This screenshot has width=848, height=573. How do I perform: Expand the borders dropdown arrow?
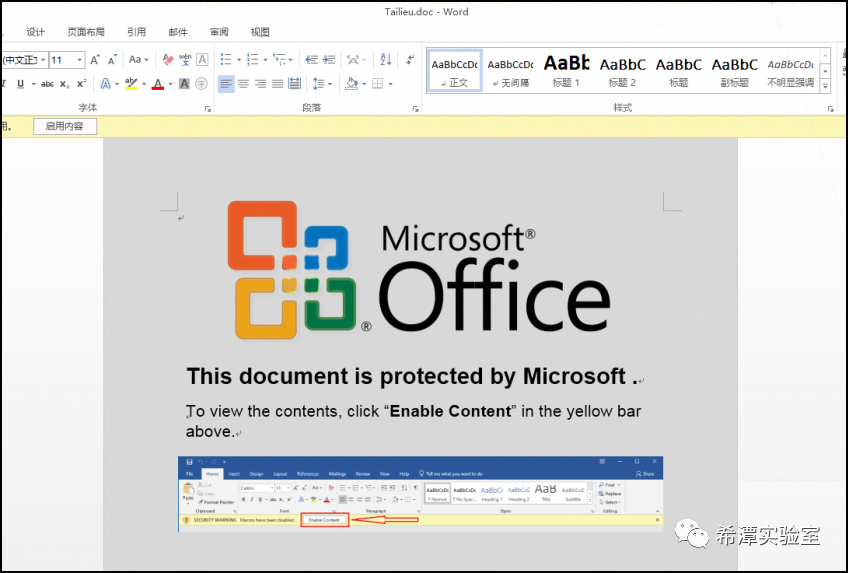click(x=390, y=84)
